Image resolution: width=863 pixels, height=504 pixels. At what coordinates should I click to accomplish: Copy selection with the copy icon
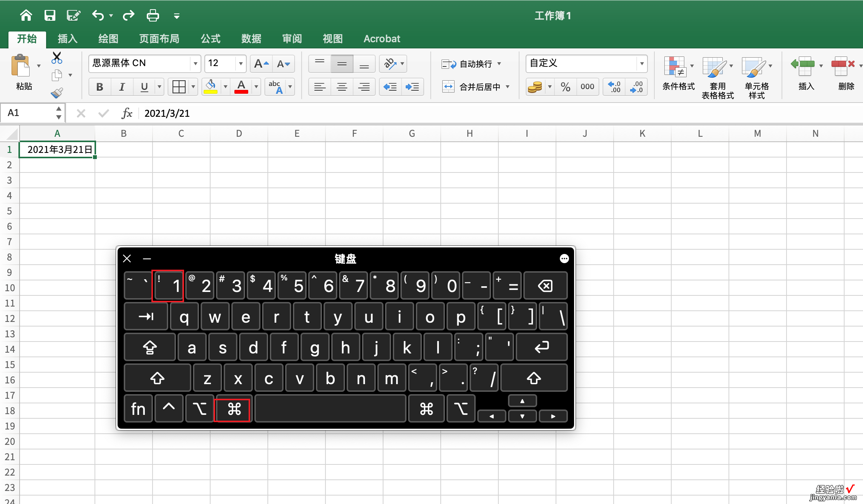coord(57,75)
